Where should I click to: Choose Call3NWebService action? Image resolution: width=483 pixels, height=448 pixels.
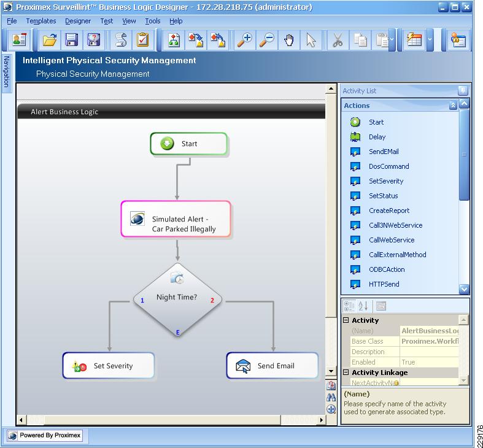click(x=395, y=225)
